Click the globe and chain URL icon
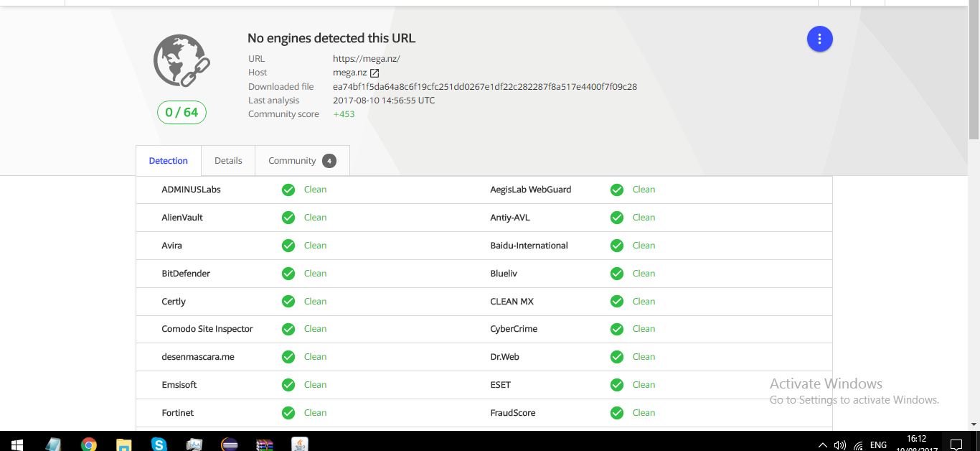 pos(182,61)
